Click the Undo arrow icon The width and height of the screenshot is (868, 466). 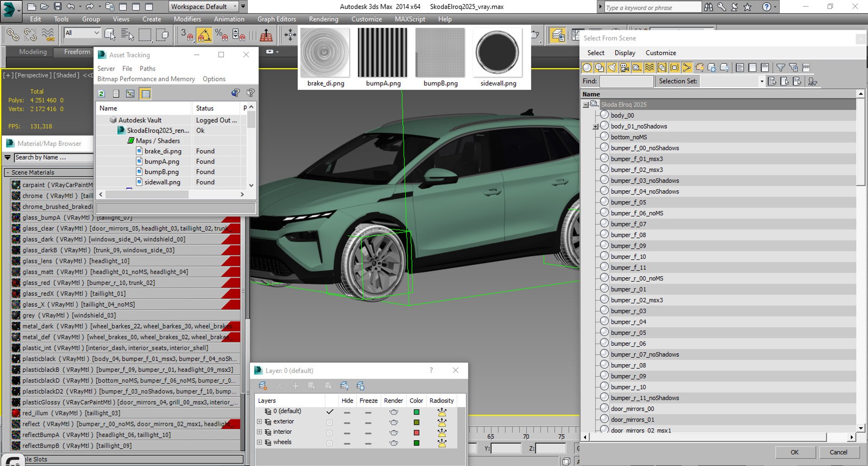[x=71, y=6]
